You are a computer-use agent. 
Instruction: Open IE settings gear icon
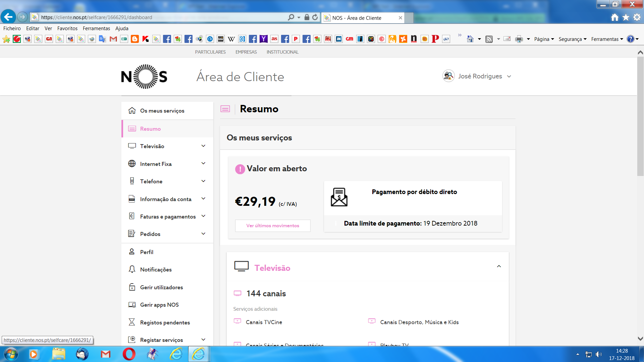(x=637, y=17)
